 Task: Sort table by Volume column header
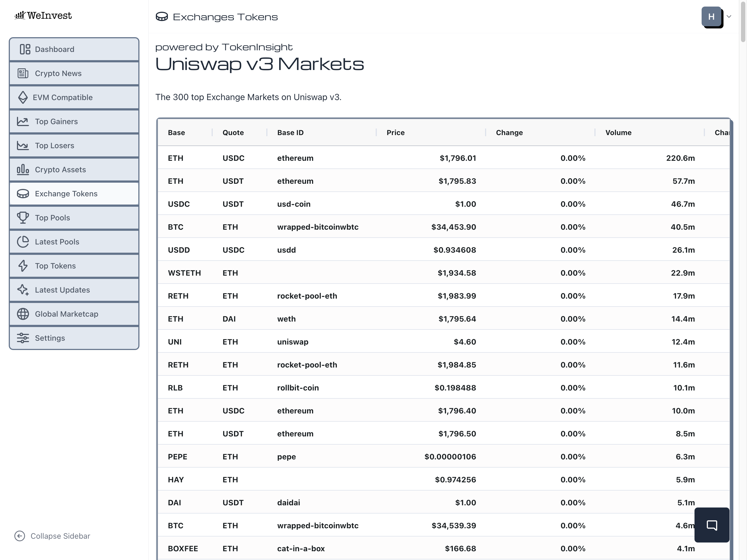coord(618,133)
